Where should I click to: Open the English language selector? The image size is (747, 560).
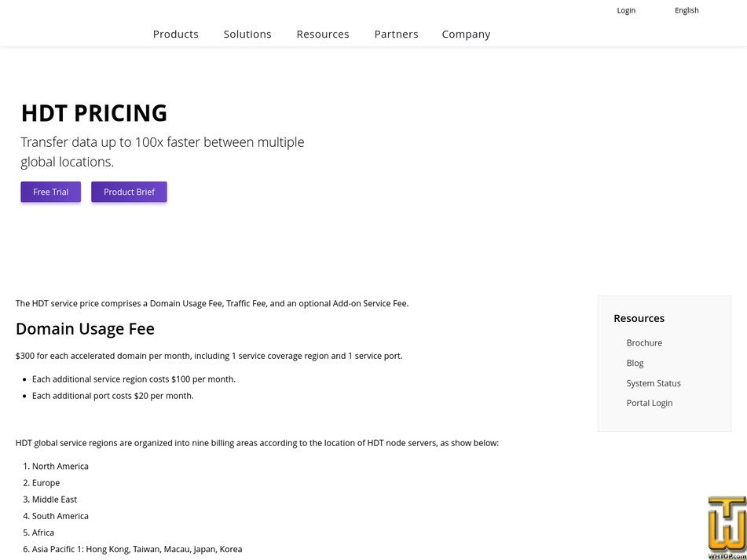687,10
